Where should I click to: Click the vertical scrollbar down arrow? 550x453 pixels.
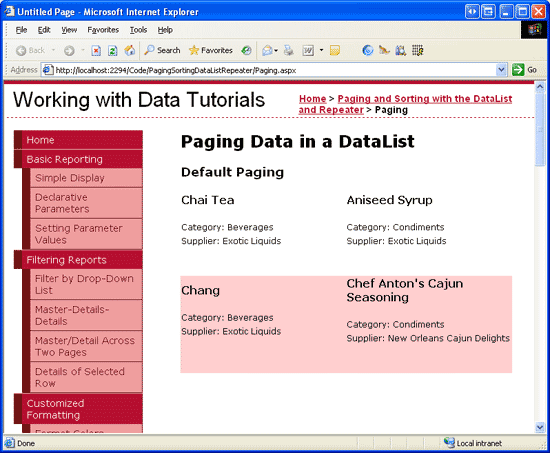[540, 427]
